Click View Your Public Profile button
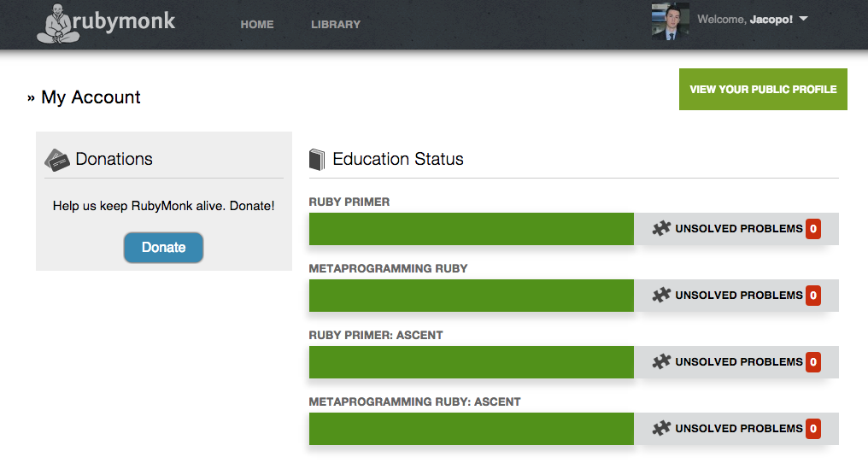868x463 pixels. pyautogui.click(x=763, y=89)
